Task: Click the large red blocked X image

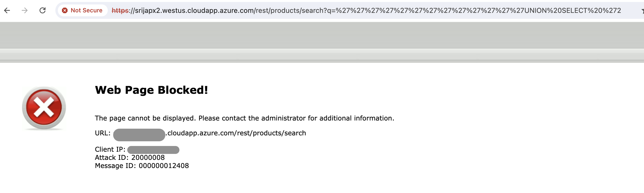Action: [x=44, y=108]
